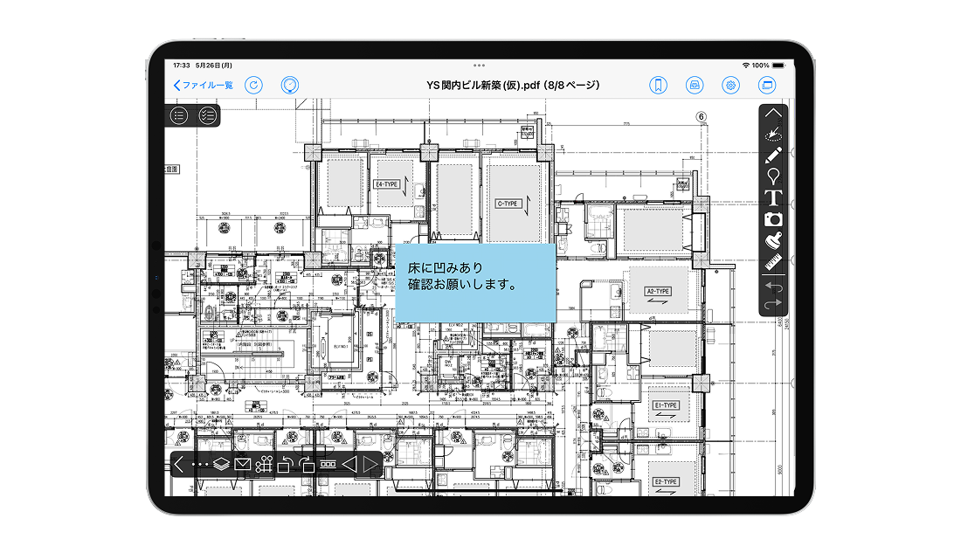The image size is (961, 560).
Task: Tap the refresh circular arrow button
Action: pyautogui.click(x=253, y=85)
